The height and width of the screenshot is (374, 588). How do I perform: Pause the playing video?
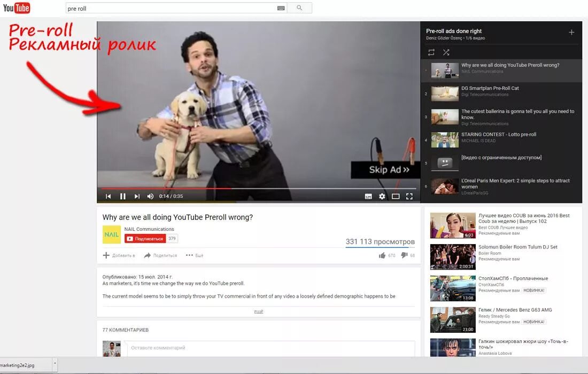point(122,197)
